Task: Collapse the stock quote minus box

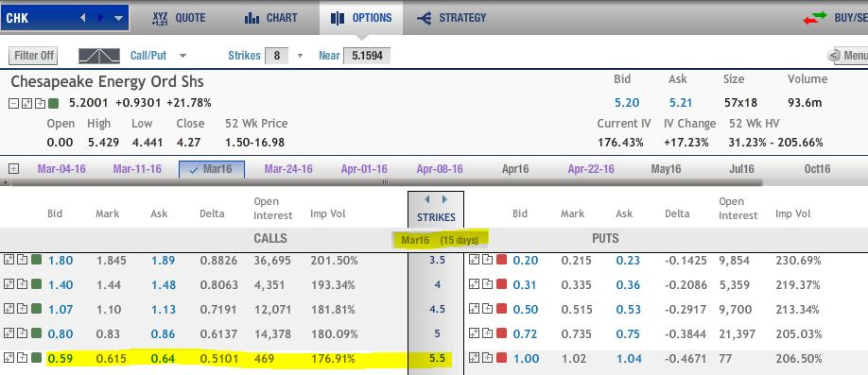Action: [14, 103]
